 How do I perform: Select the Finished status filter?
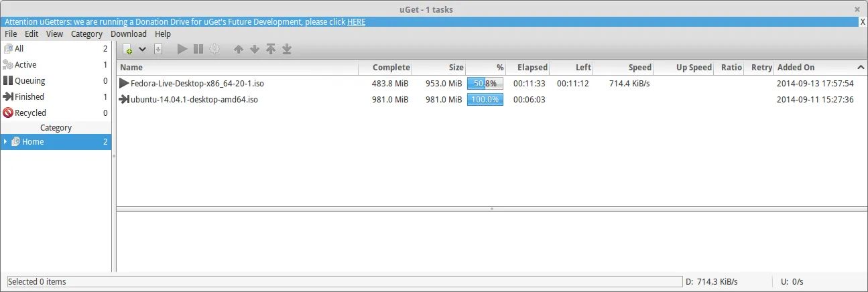click(29, 97)
